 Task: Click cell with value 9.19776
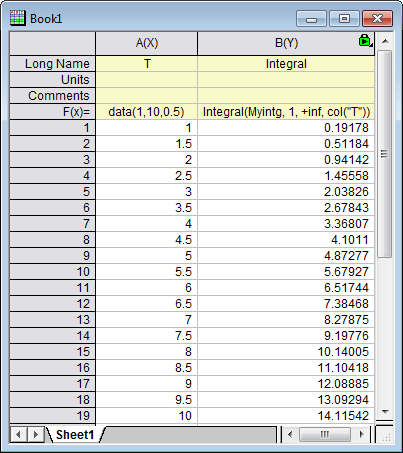click(286, 336)
